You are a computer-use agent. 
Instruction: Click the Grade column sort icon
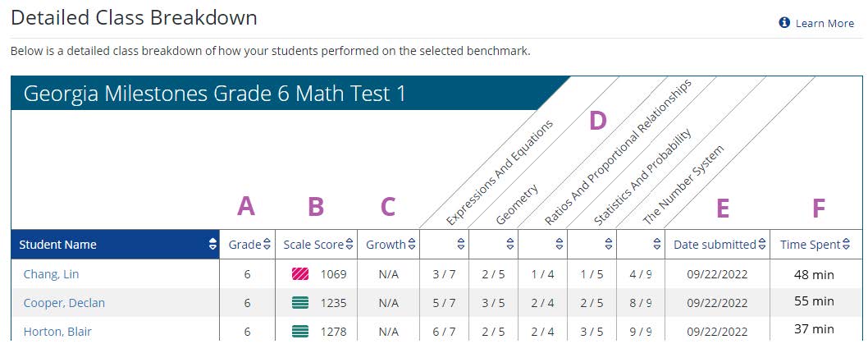[267, 244]
